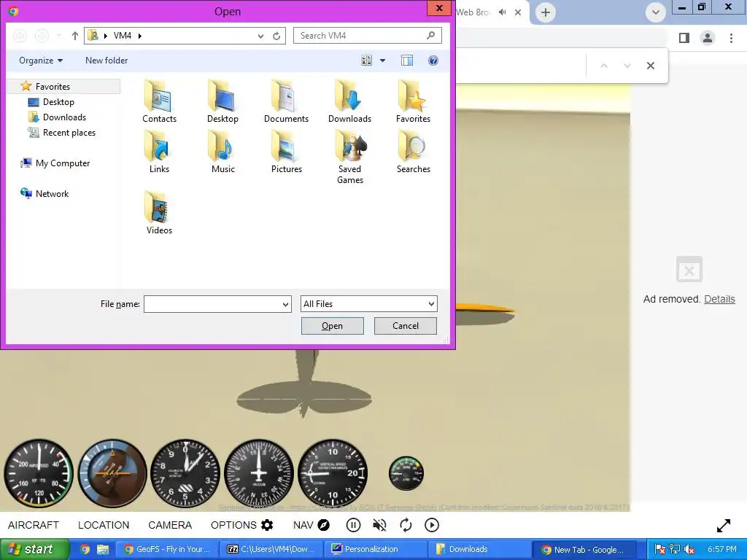747x560 pixels.
Task: Cancel the Open dialog
Action: tap(406, 326)
